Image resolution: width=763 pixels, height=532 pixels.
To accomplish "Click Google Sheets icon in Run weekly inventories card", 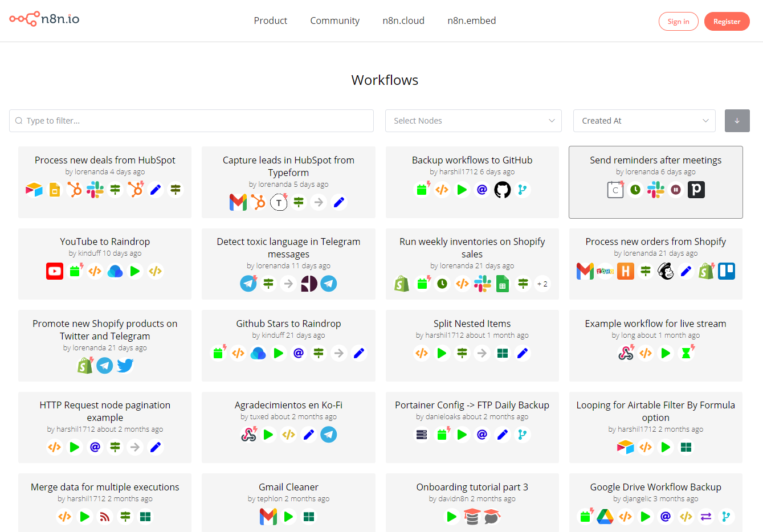I will pyautogui.click(x=502, y=284).
